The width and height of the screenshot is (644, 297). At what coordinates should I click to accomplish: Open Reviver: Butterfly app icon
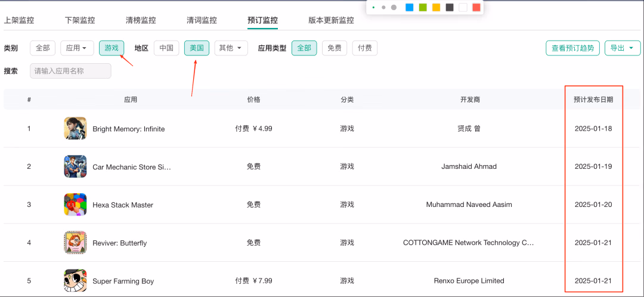click(x=75, y=242)
